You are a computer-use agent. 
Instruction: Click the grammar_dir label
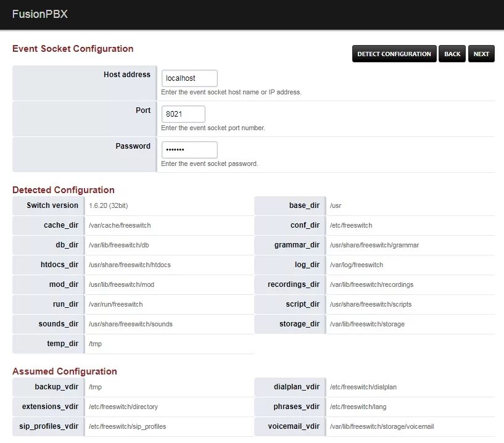(297, 245)
